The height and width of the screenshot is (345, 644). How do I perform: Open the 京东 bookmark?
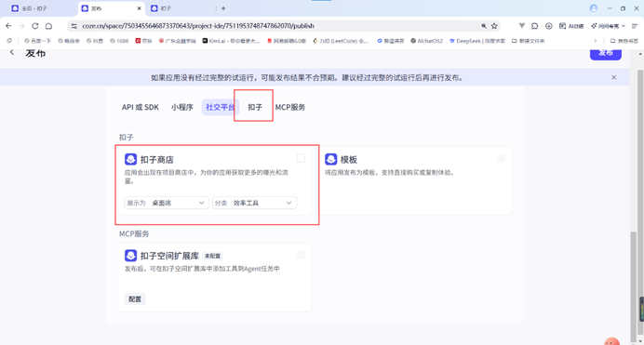[x=143, y=41]
